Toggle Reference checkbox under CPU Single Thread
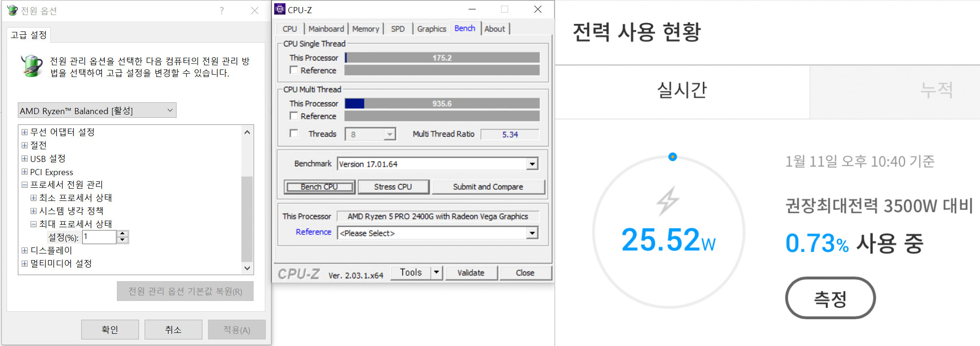Screen dimensions: 980x346 pyautogui.click(x=294, y=70)
